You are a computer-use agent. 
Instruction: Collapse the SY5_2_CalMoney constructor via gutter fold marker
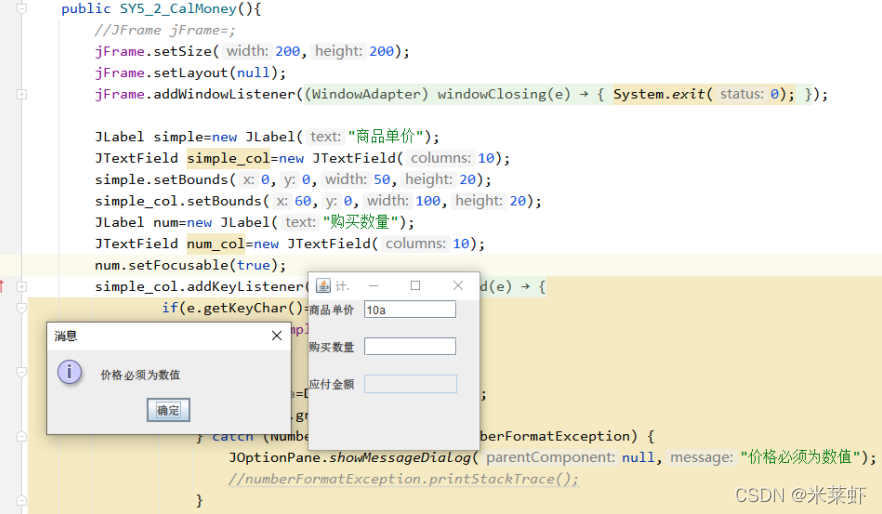coord(21,9)
